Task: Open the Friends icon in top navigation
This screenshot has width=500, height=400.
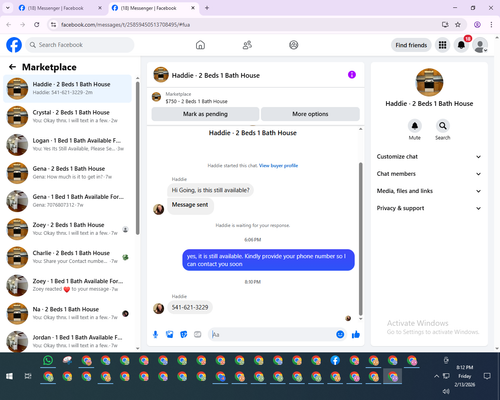Action: click(x=247, y=45)
